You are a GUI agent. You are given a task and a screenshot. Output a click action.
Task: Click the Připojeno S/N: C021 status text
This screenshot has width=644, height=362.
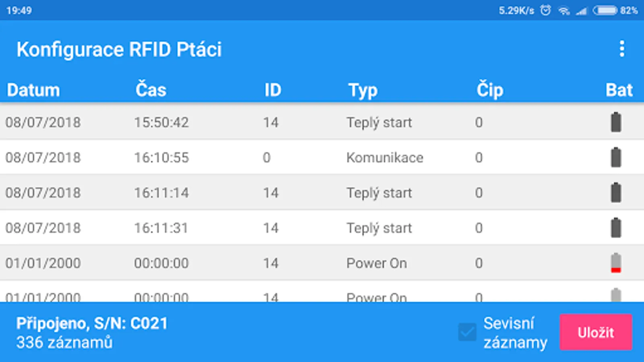coord(92,323)
